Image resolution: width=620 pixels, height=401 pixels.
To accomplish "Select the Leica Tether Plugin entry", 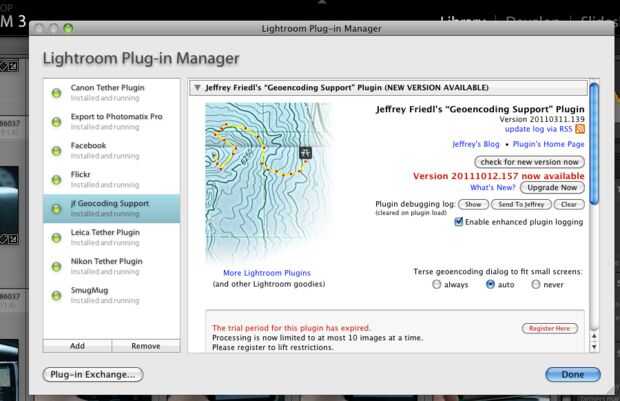I will (x=112, y=237).
